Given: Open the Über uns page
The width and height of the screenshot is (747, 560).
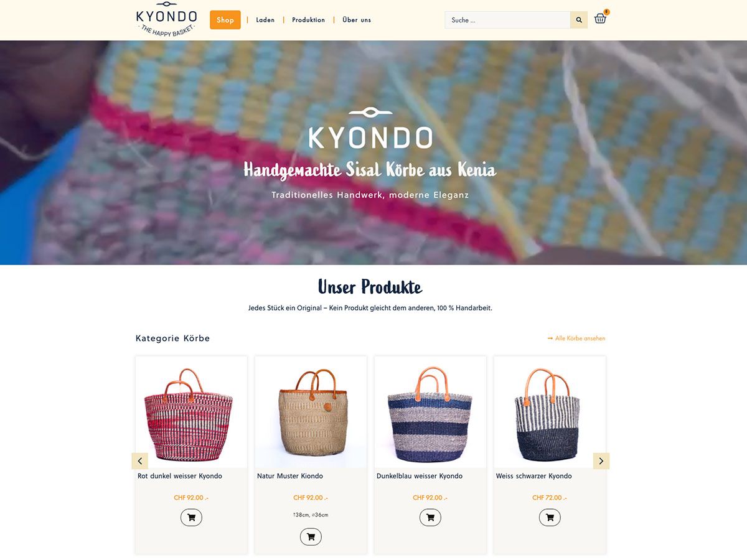Looking at the screenshot, I should (x=357, y=20).
